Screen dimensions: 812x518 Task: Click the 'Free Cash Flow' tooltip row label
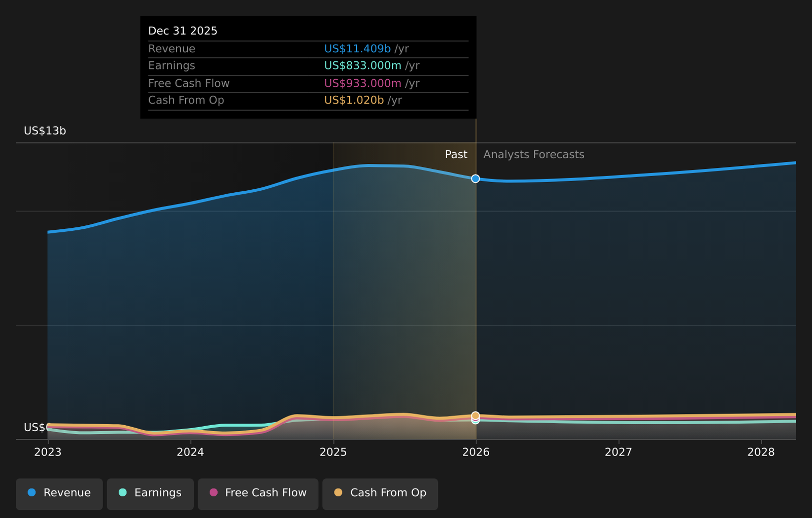(x=189, y=83)
